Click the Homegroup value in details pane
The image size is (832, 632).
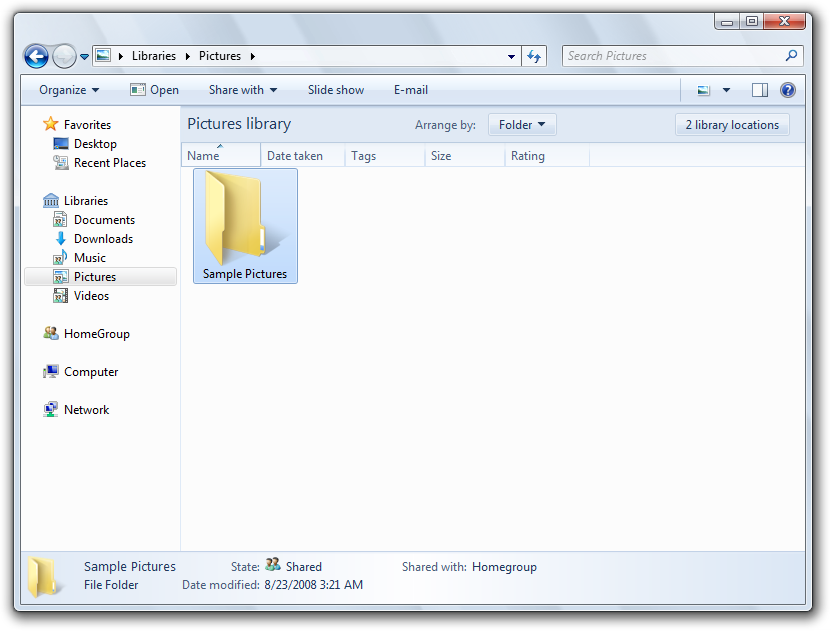point(504,567)
